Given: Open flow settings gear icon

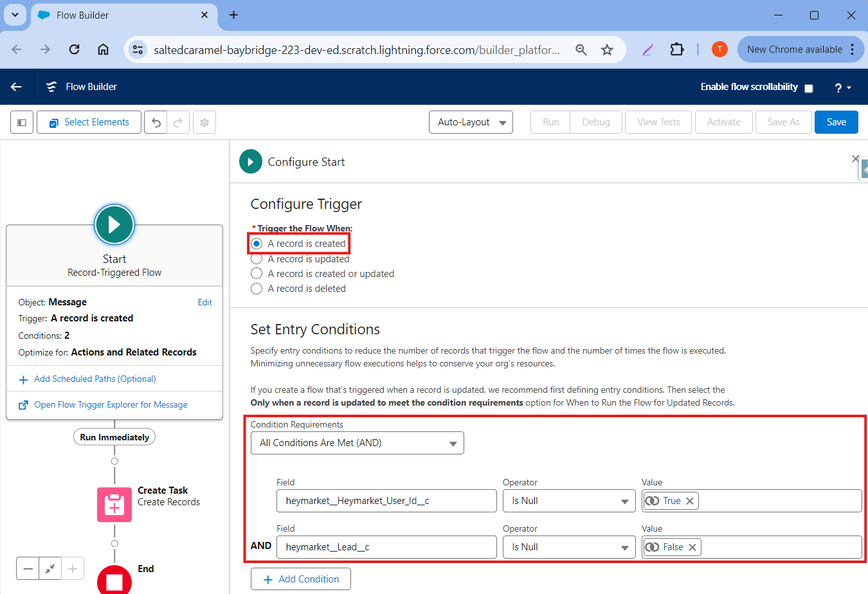Looking at the screenshot, I should point(204,122).
